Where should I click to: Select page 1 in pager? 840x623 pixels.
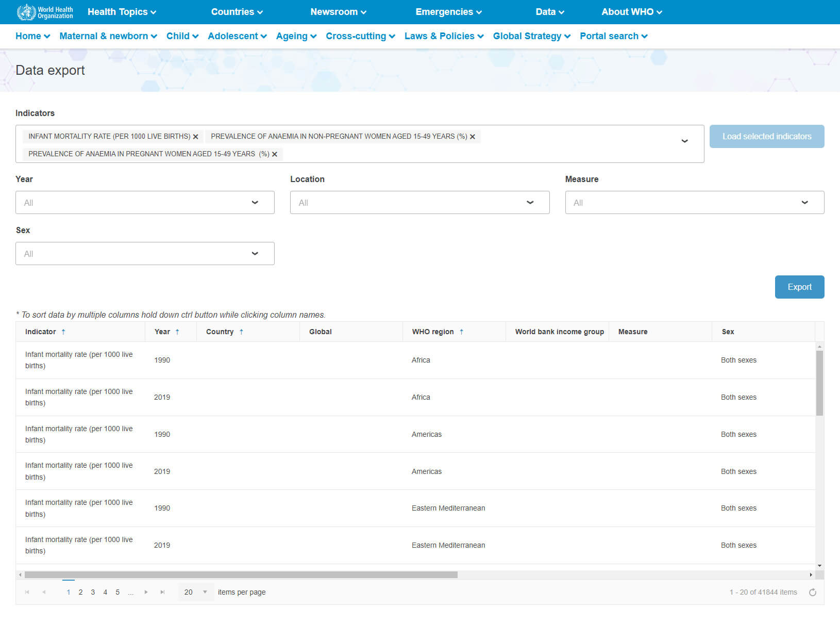click(x=69, y=592)
